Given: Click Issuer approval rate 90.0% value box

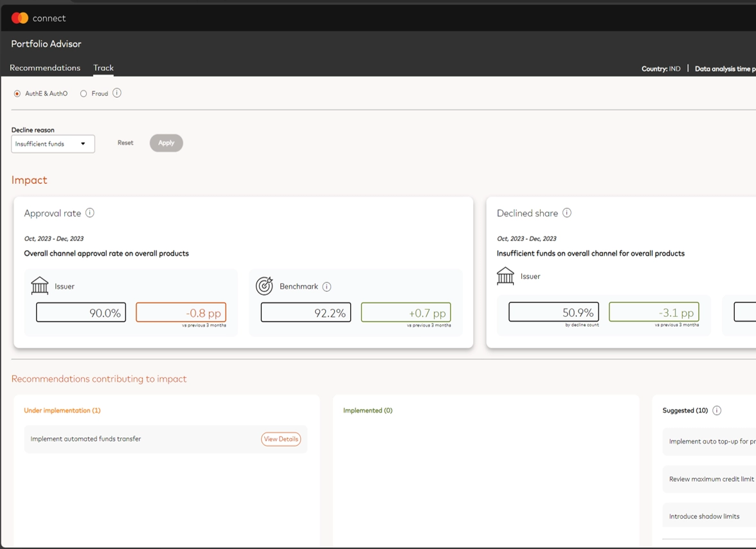Looking at the screenshot, I should [x=81, y=312].
